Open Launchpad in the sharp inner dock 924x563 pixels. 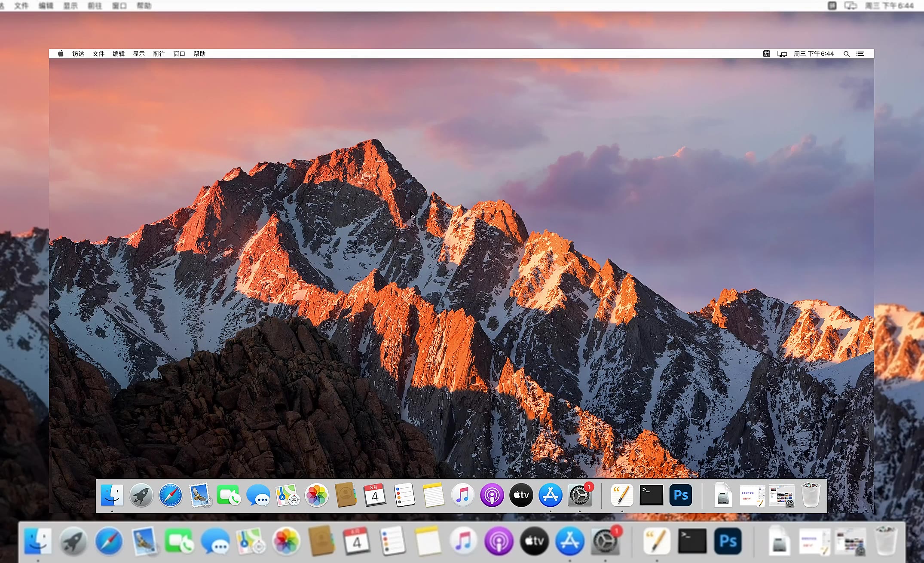pos(141,496)
